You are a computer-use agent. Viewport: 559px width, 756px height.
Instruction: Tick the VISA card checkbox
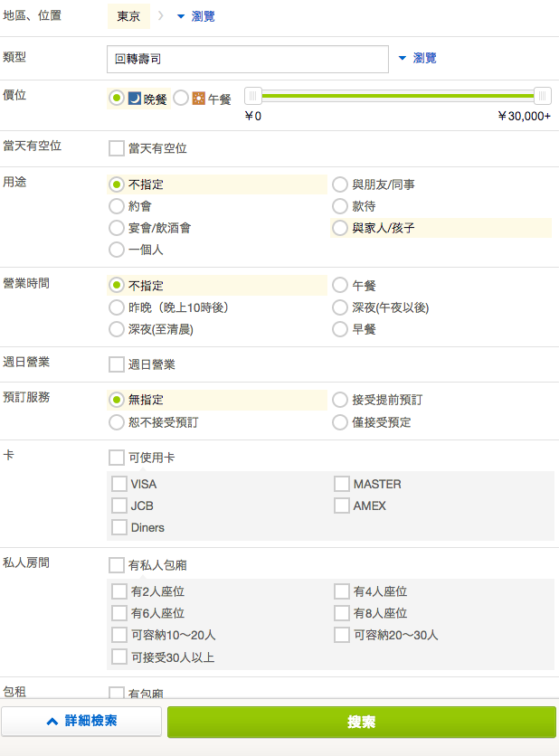point(119,484)
